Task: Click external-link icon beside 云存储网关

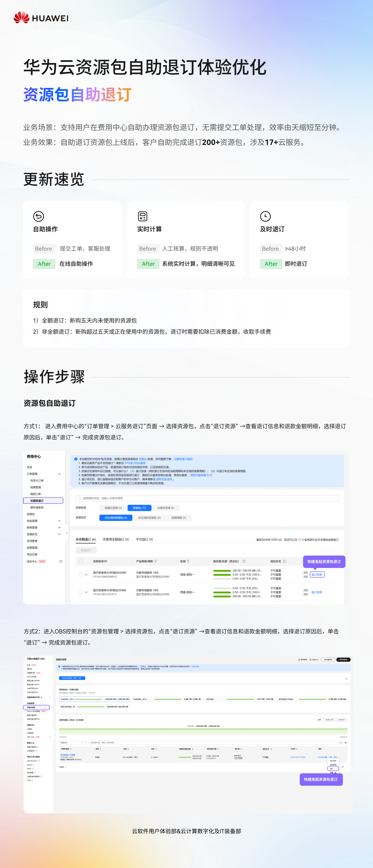Action: coord(36,751)
